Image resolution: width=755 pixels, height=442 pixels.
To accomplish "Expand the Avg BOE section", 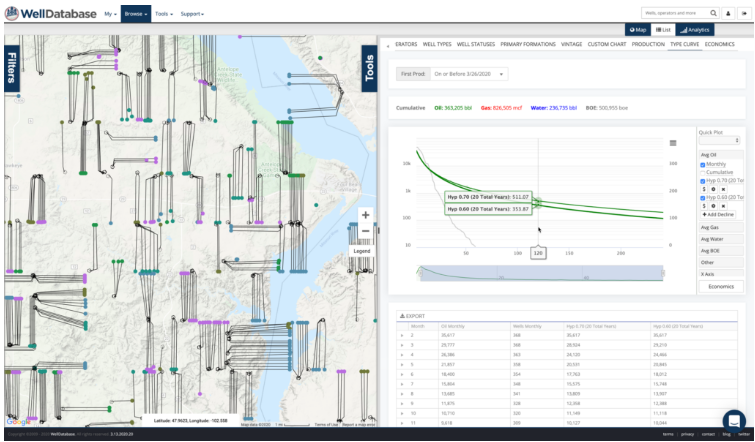I will [x=721, y=251].
